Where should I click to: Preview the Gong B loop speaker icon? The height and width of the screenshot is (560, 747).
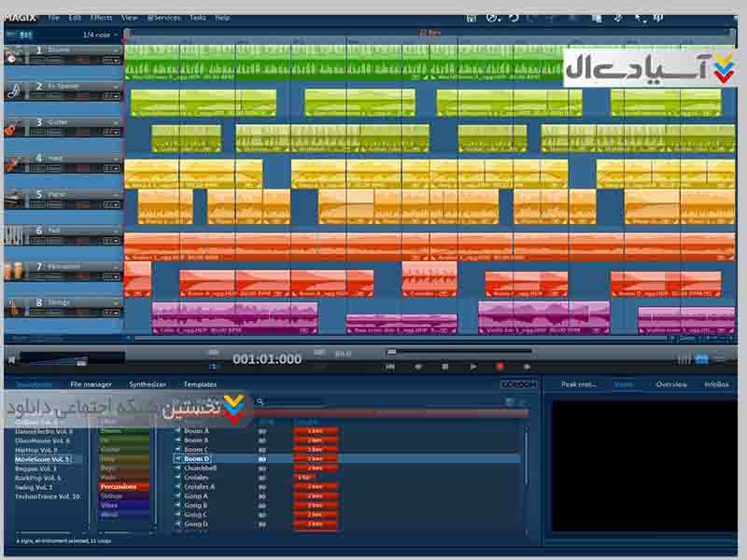(177, 505)
